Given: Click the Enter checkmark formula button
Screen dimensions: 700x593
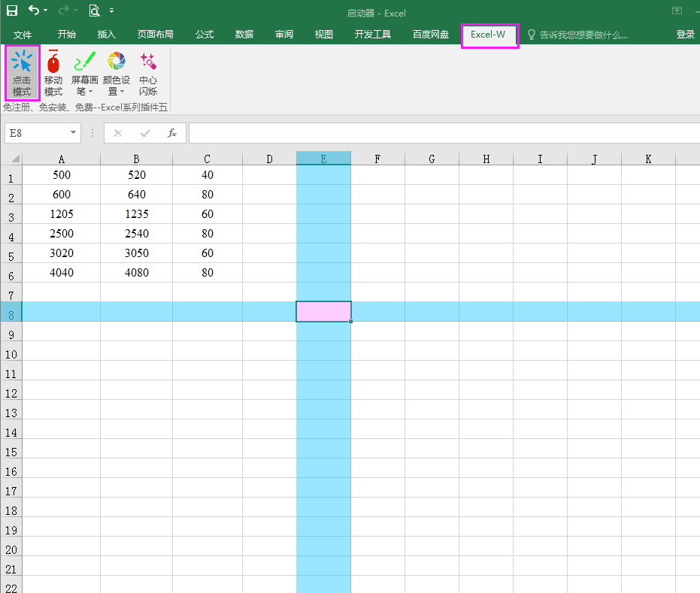Looking at the screenshot, I should pos(145,133).
